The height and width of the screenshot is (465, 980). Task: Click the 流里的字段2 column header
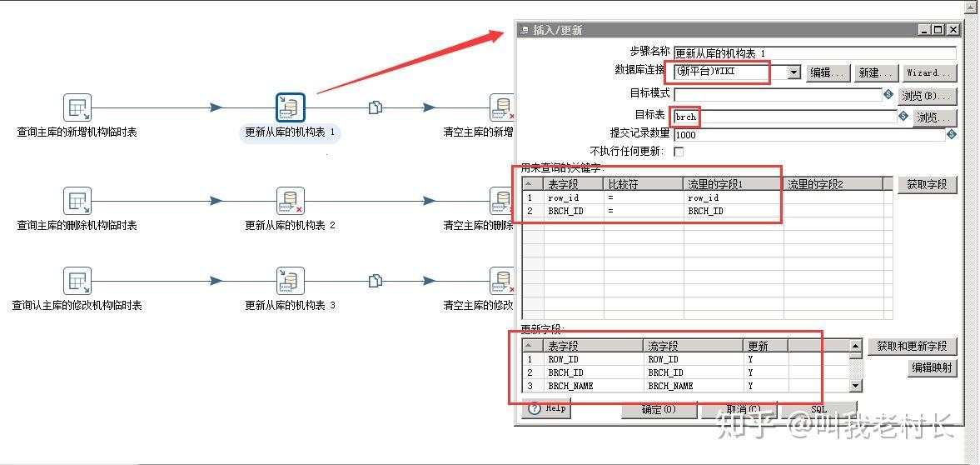pyautogui.click(x=833, y=184)
